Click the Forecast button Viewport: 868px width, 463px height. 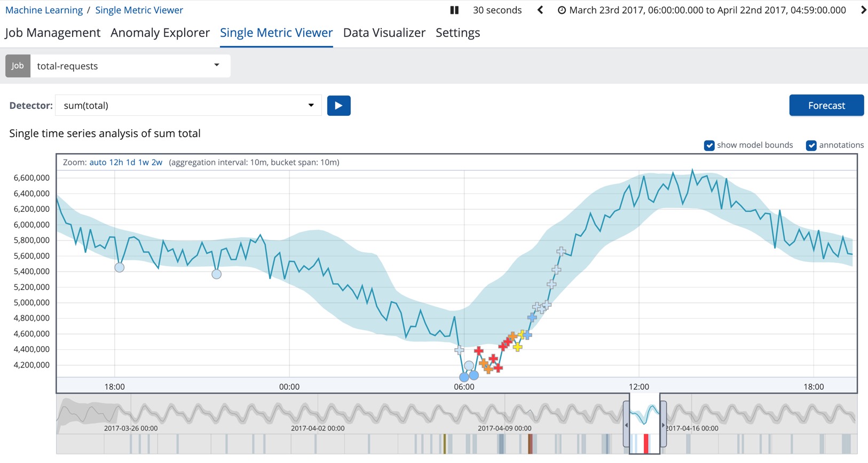[826, 106]
